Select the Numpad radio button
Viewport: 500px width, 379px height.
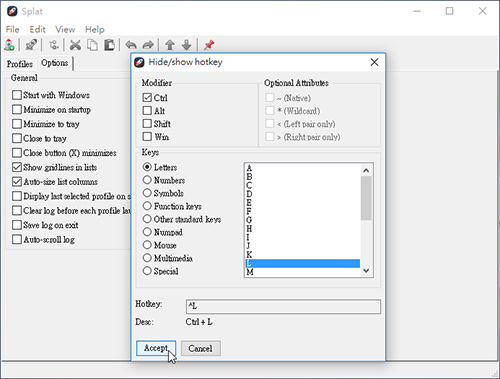pos(147,232)
